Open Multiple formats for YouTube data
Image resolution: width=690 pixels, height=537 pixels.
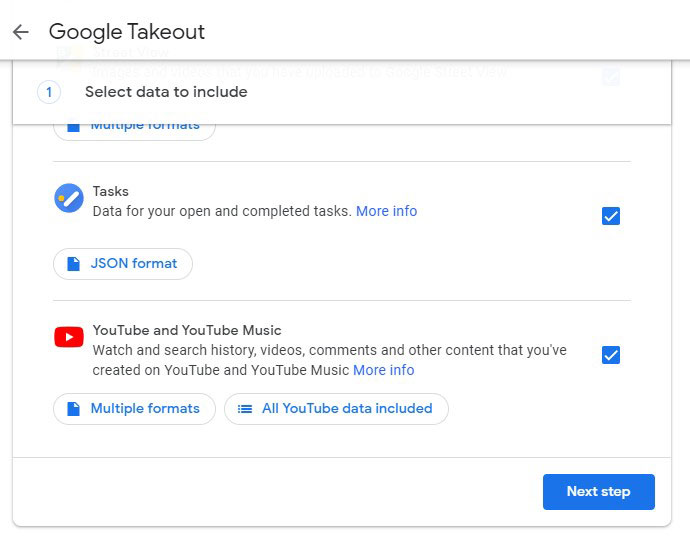click(x=134, y=409)
